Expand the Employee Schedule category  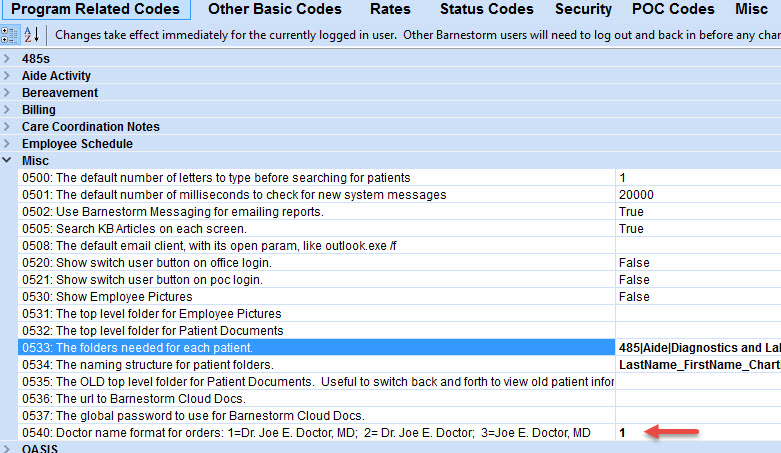point(7,143)
